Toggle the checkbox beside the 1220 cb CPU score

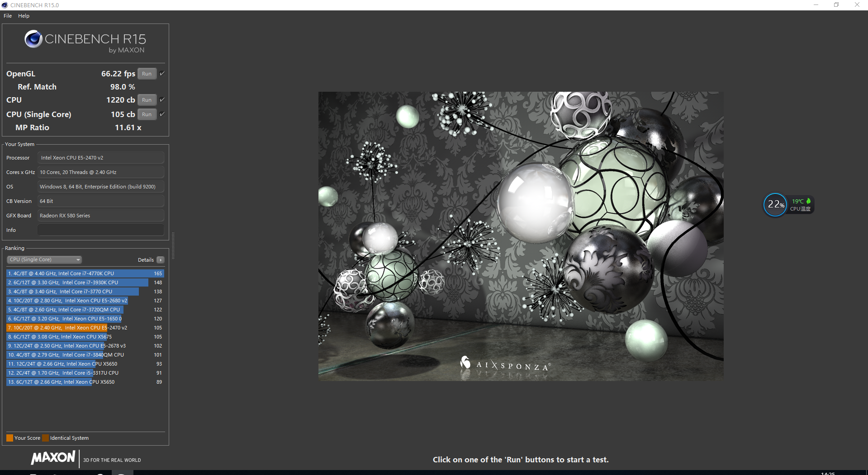[x=162, y=99]
